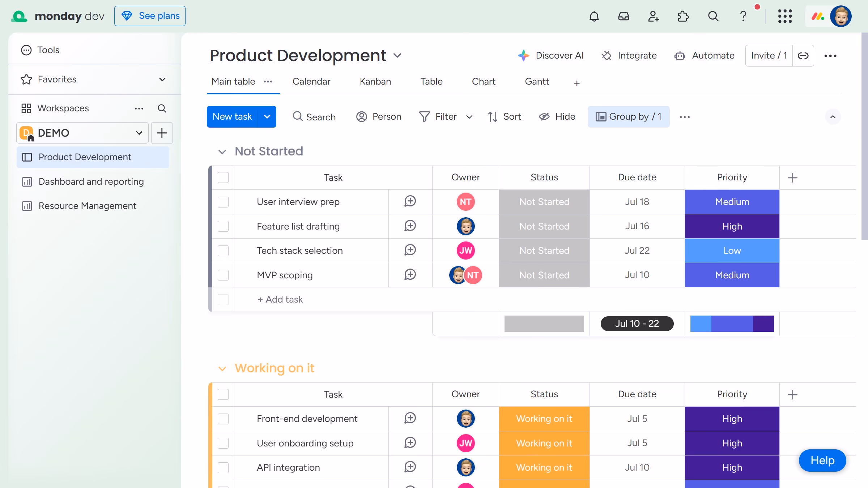The width and height of the screenshot is (868, 488).
Task: Open update conversation for Front-end development
Action: (410, 418)
